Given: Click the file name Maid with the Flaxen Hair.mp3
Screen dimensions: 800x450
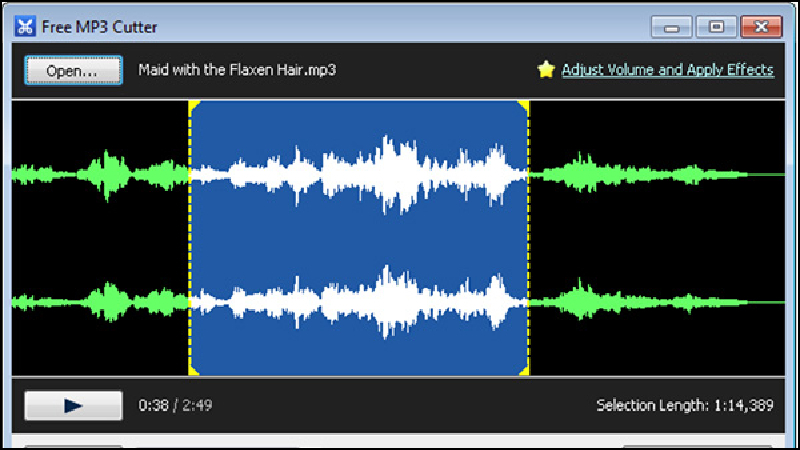Looking at the screenshot, I should tap(237, 70).
